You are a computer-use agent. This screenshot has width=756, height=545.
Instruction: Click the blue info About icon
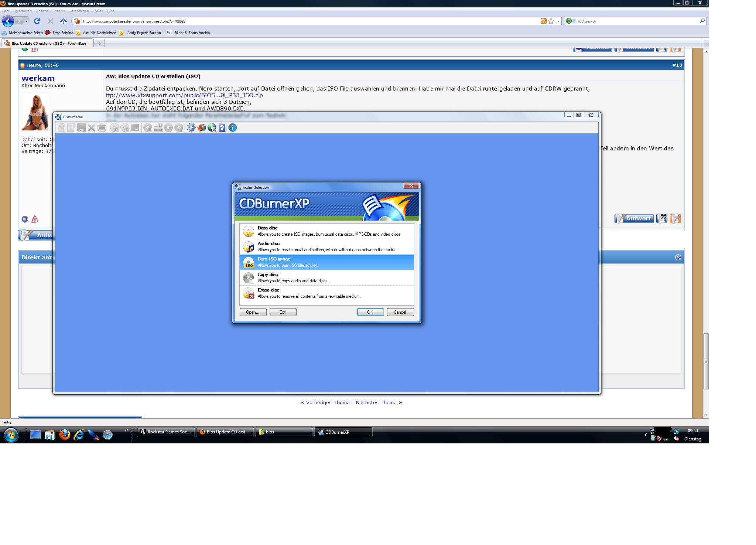coord(233,128)
